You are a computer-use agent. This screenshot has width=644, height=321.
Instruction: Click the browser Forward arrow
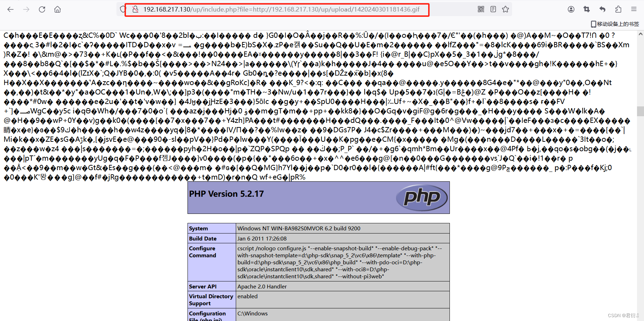26,9
